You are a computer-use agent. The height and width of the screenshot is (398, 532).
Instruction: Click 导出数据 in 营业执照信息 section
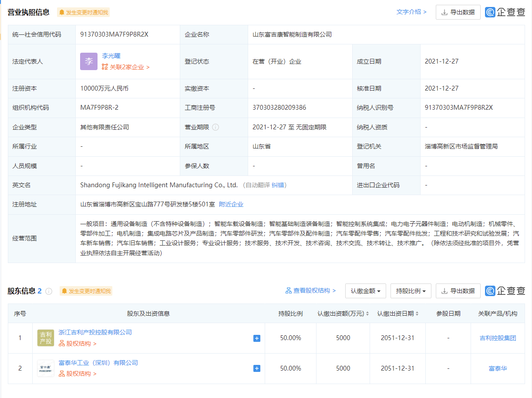tap(458, 12)
